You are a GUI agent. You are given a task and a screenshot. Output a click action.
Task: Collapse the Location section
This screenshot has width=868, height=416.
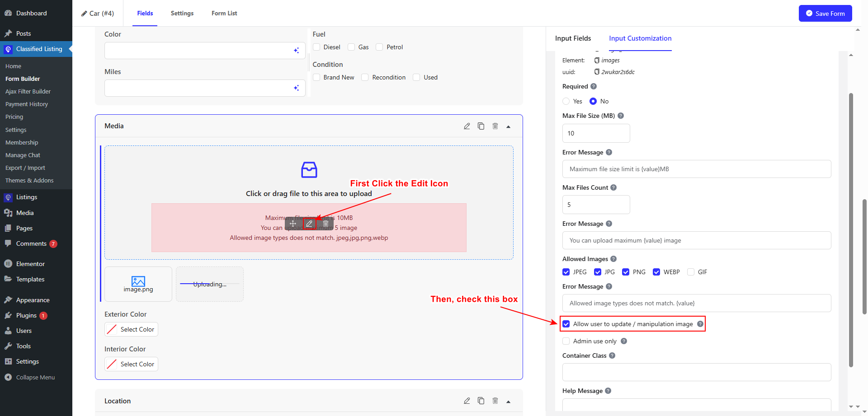coord(509,401)
